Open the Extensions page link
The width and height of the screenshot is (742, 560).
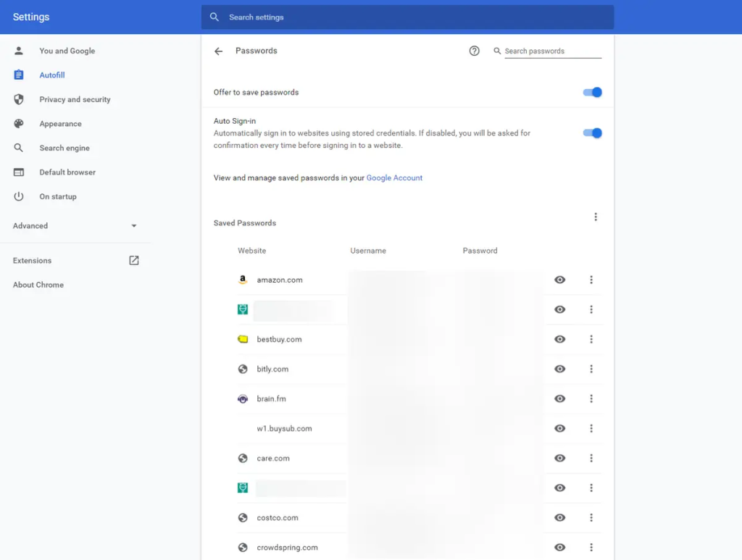tap(32, 260)
